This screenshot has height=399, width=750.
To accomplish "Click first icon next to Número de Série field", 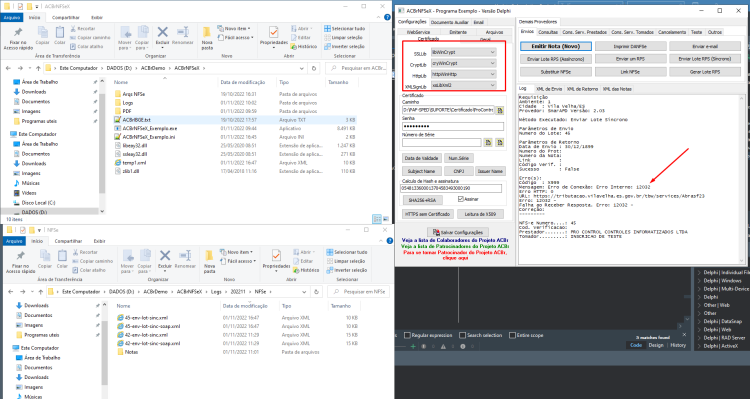I will [x=488, y=143].
